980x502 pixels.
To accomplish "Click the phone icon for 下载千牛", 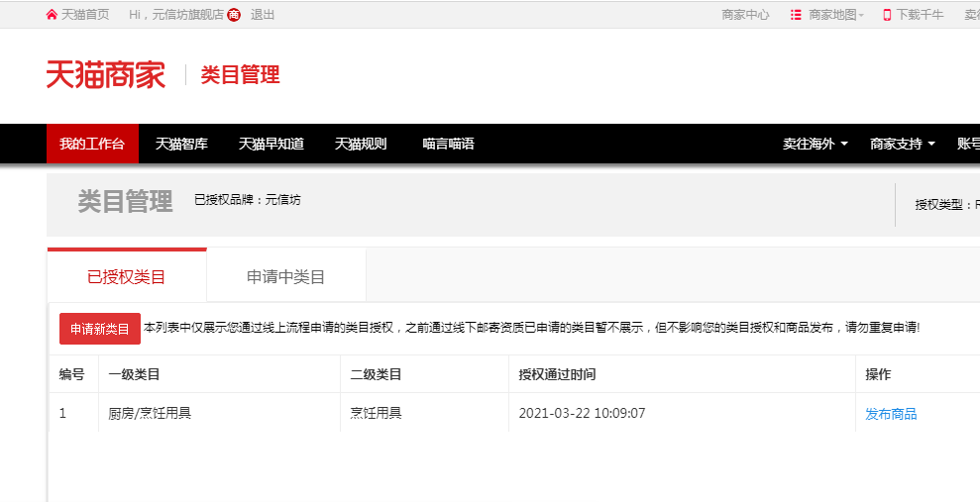I will pyautogui.click(x=887, y=15).
